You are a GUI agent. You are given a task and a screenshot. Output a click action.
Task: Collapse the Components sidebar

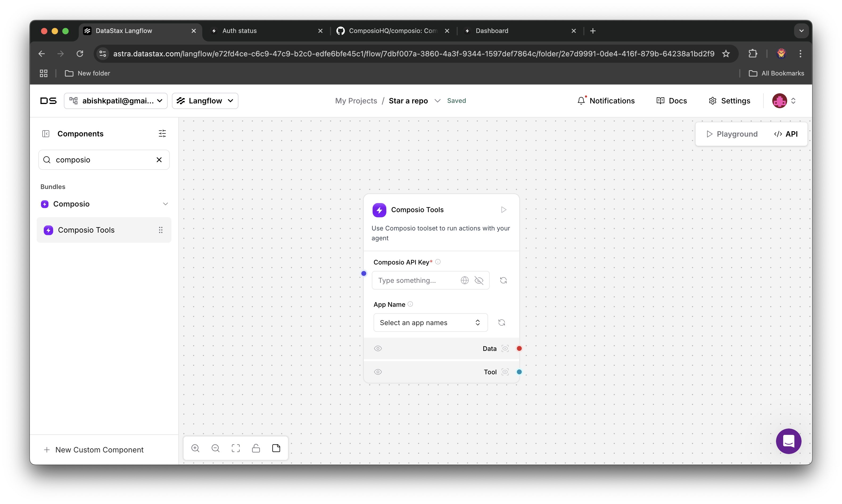point(46,134)
